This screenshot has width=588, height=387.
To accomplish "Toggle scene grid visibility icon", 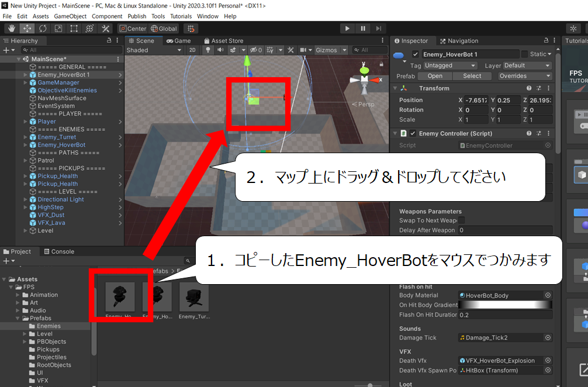I will pos(269,50).
